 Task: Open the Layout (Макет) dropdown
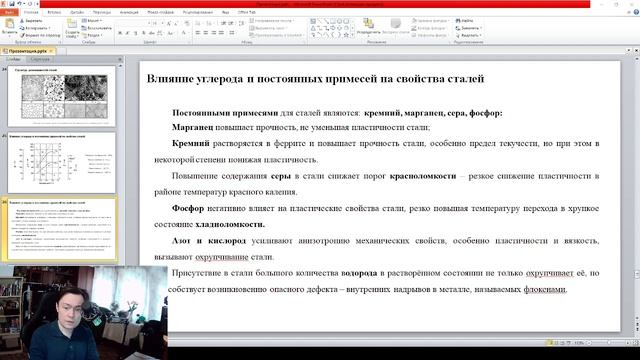point(92,20)
